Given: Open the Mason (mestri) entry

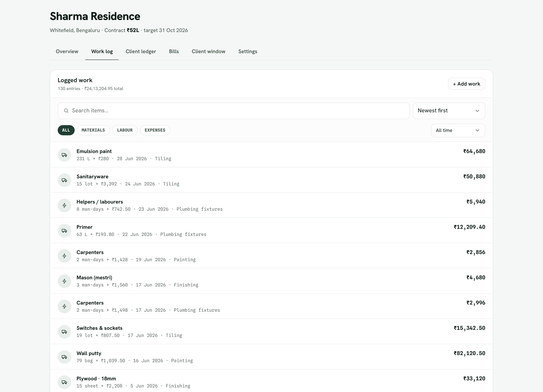Looking at the screenshot, I should click(x=271, y=281).
